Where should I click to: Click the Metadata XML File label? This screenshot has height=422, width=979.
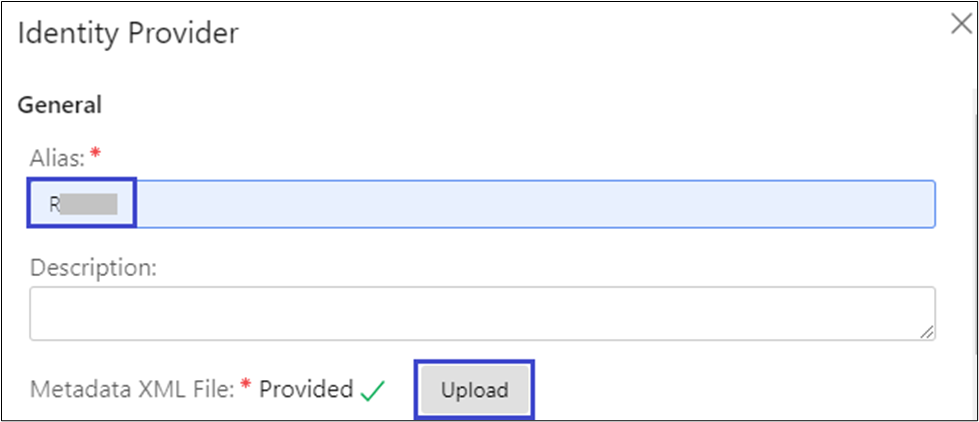click(x=132, y=390)
